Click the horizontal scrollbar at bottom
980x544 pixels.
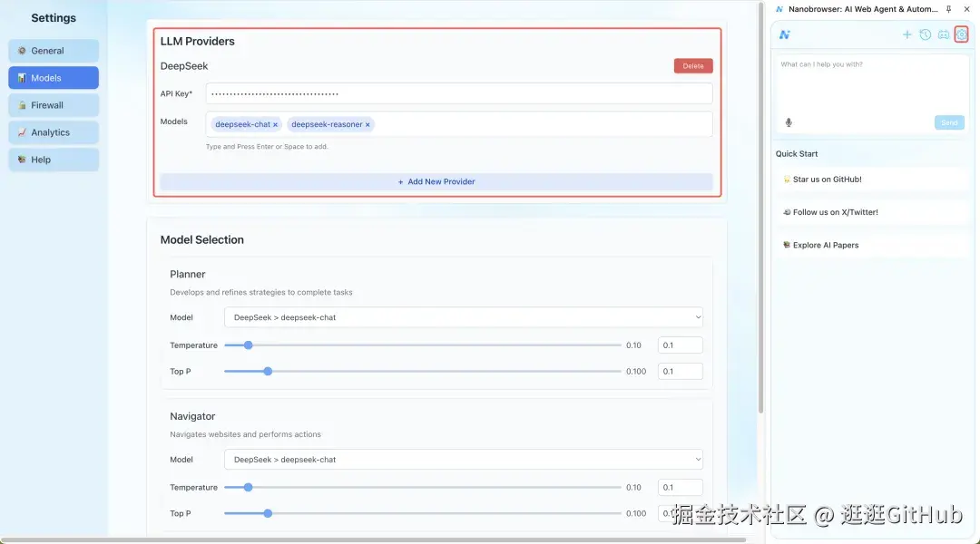pos(373,539)
